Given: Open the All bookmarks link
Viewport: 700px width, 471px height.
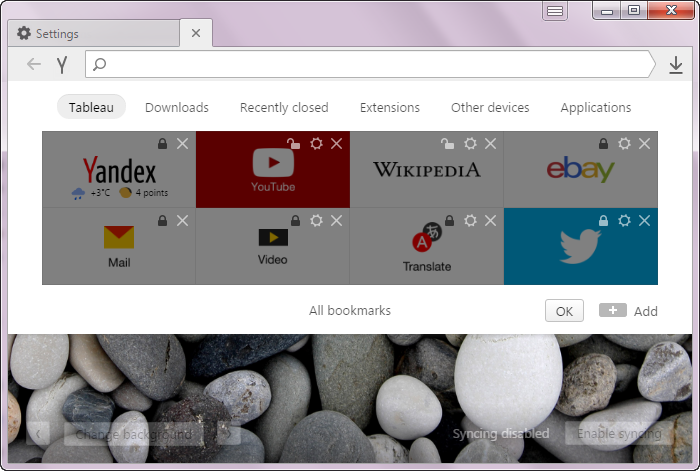Looking at the screenshot, I should [x=350, y=310].
